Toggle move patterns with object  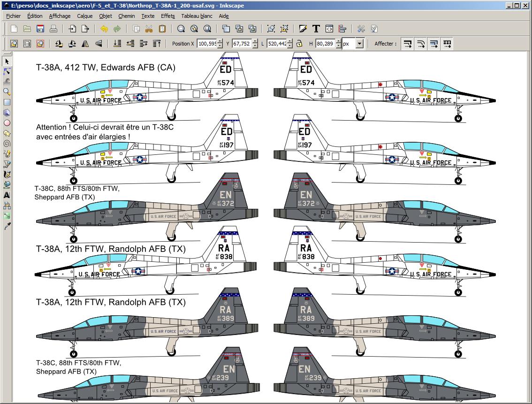[x=447, y=44]
